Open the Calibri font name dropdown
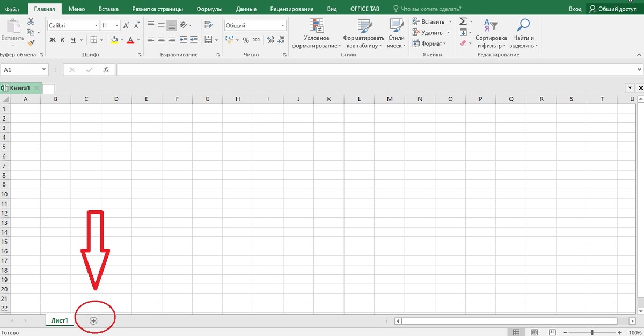 tap(96, 25)
